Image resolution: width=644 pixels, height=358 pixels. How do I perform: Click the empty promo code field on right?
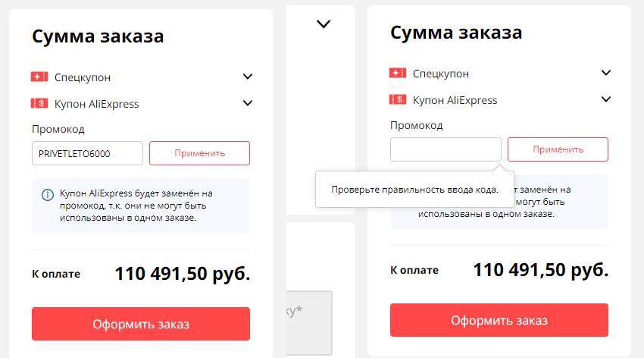tap(445, 149)
